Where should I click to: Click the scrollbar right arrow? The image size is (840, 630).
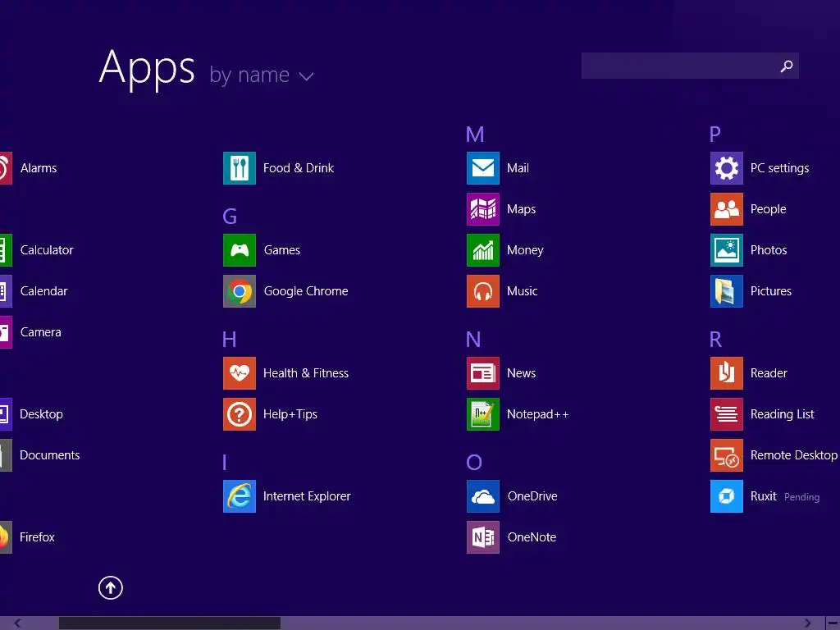click(x=807, y=623)
